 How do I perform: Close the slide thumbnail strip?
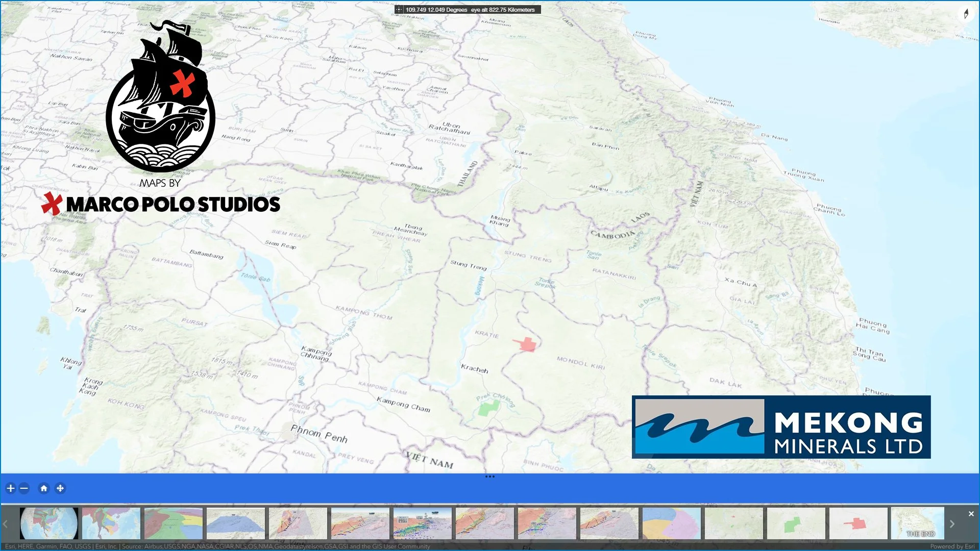point(971,514)
